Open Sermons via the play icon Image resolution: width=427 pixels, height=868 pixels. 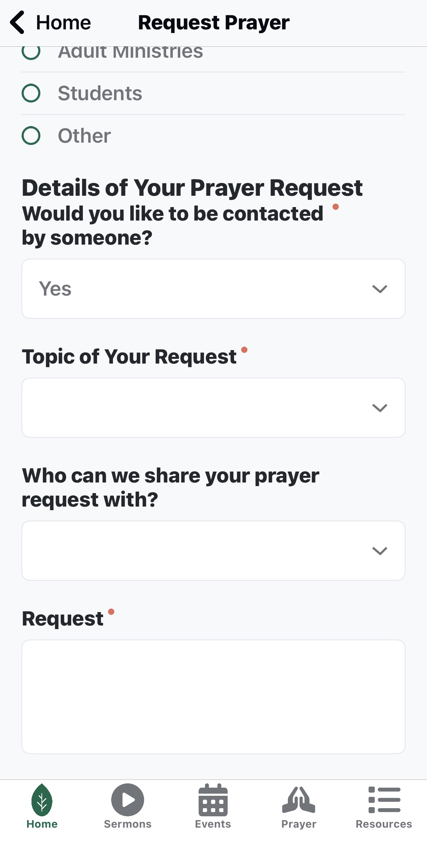pyautogui.click(x=127, y=800)
